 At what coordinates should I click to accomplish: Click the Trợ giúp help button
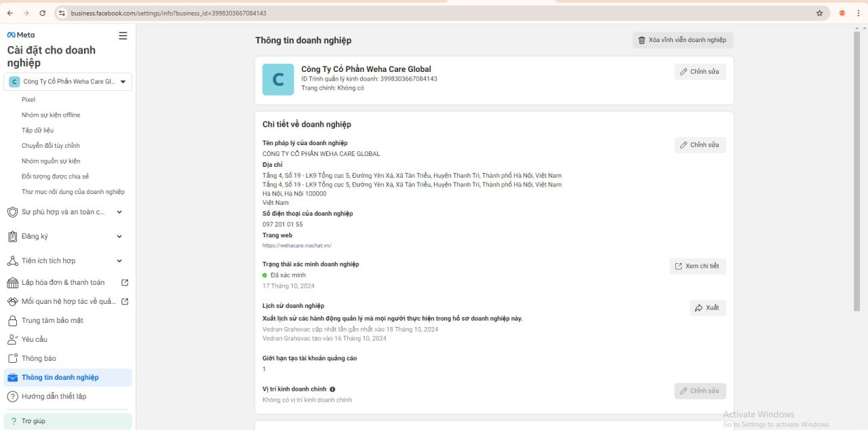tap(68, 421)
